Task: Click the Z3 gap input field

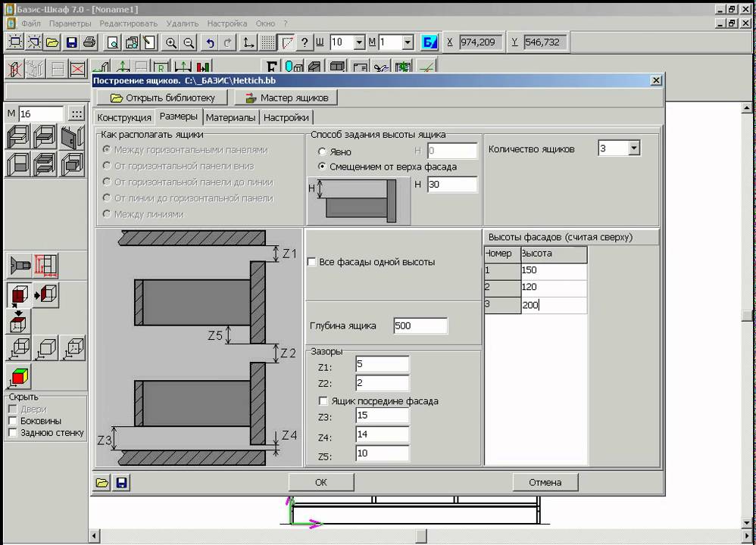Action: click(x=383, y=415)
